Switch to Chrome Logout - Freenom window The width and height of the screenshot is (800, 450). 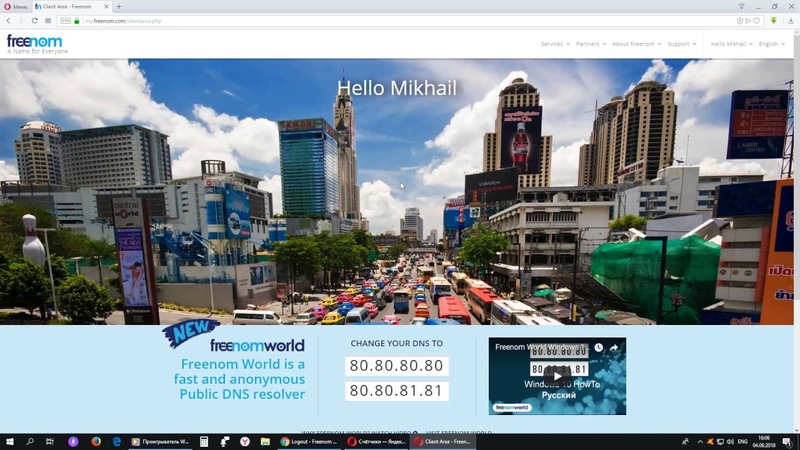309,442
